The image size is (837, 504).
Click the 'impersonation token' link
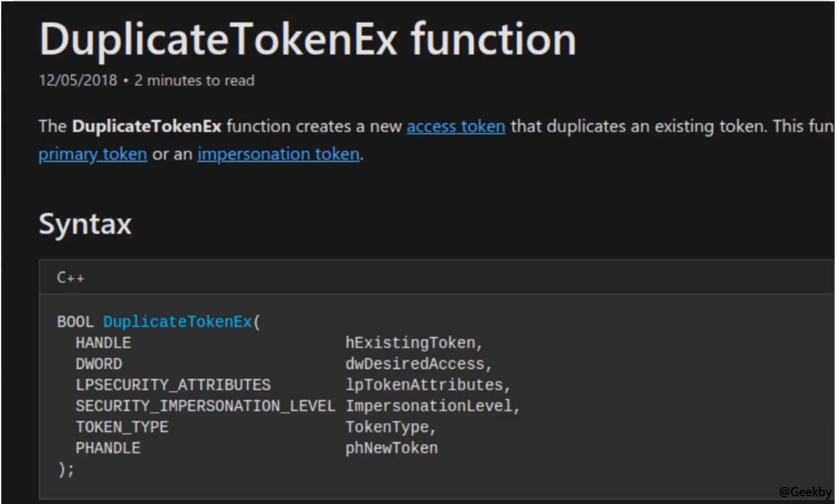[278, 154]
